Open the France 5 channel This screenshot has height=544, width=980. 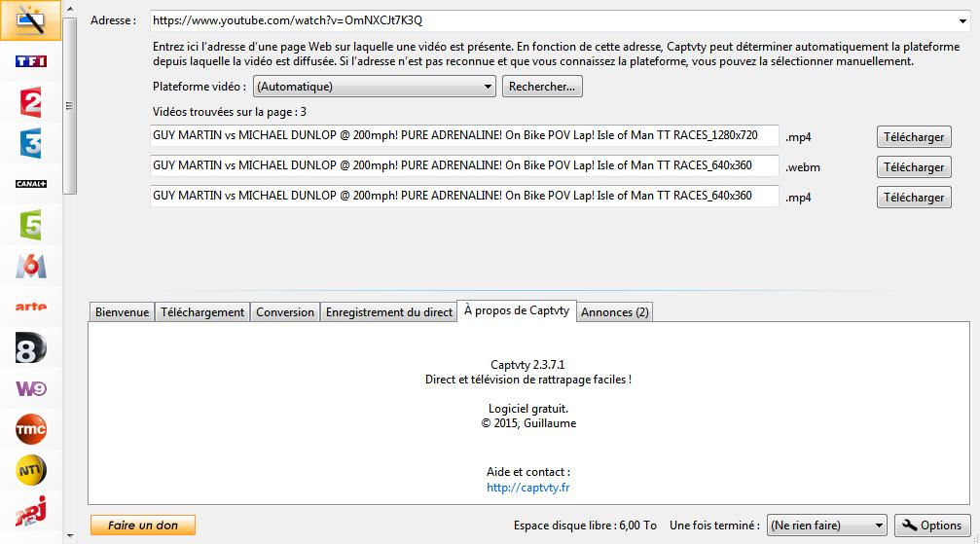point(30,225)
